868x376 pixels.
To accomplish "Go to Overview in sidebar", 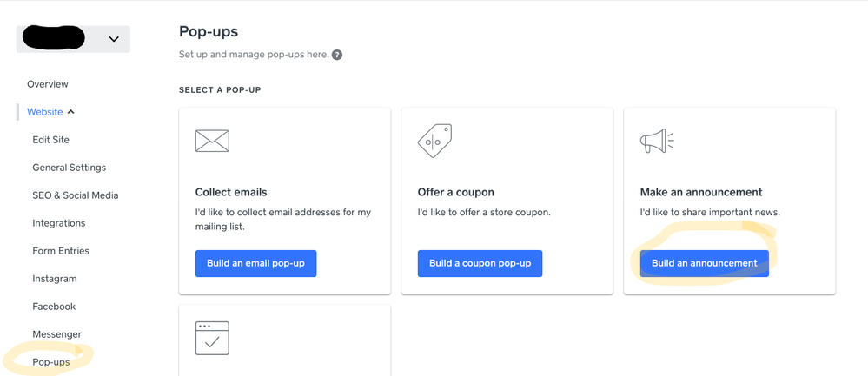I will coord(48,84).
